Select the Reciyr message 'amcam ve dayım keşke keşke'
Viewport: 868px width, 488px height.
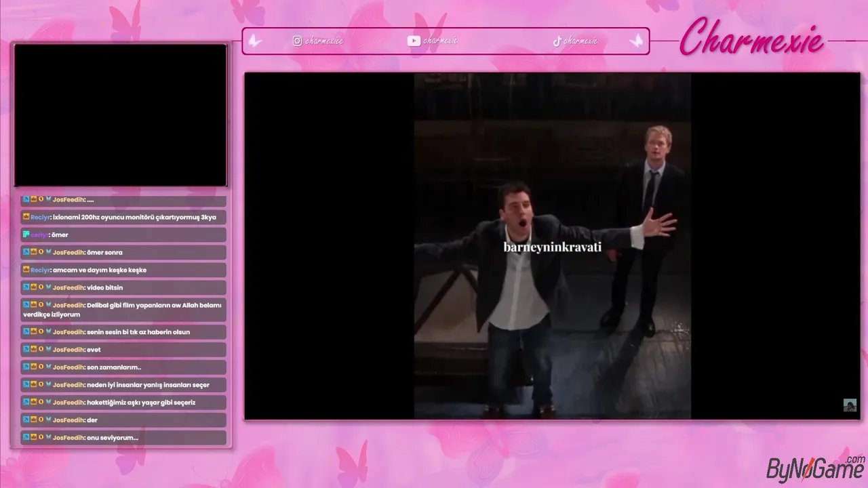click(123, 270)
